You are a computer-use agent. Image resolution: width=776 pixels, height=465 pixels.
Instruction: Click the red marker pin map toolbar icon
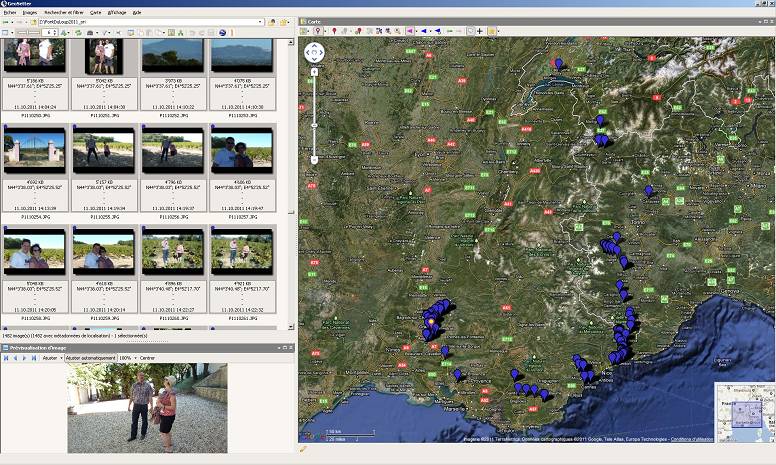[334, 31]
